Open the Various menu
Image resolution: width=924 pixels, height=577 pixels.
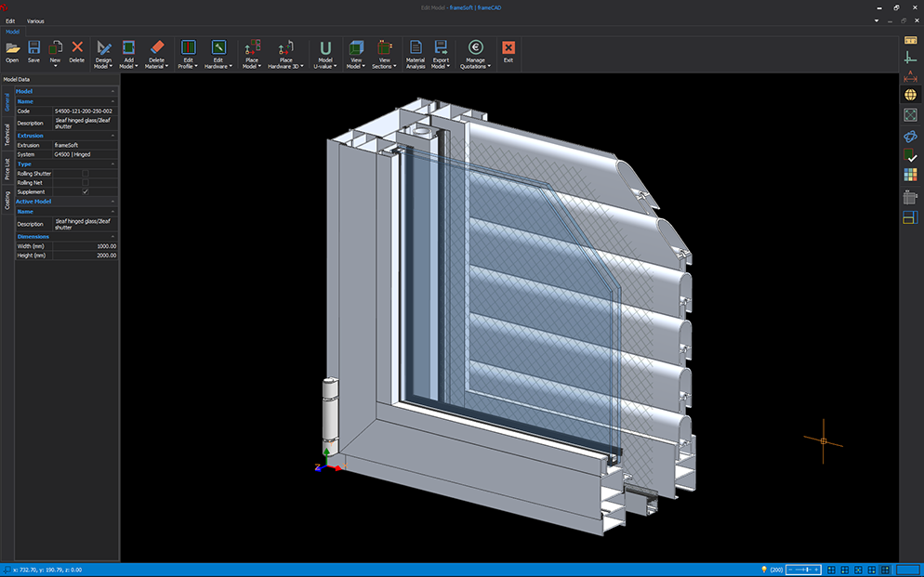[35, 20]
